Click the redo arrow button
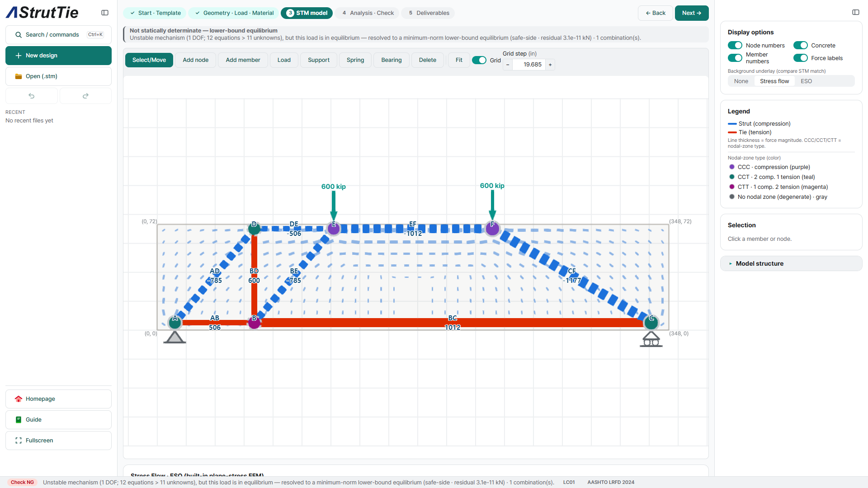 85,96
